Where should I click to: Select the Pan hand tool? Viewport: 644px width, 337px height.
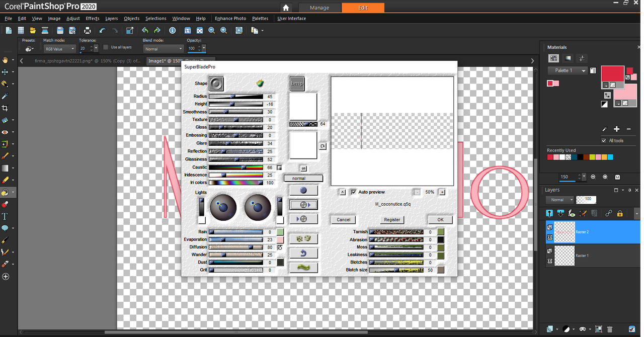[5, 60]
